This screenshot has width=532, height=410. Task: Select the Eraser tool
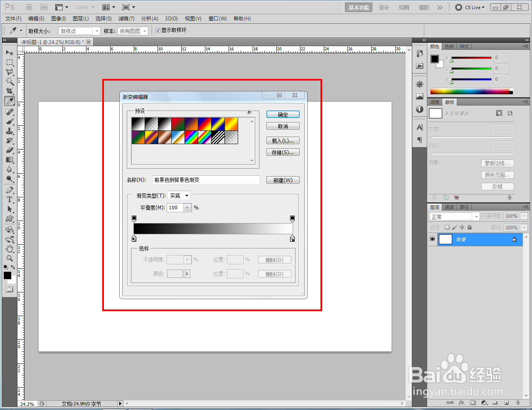10,150
